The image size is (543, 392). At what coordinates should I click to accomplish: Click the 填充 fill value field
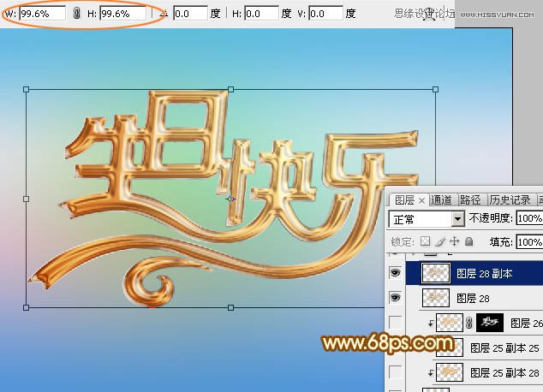pyautogui.click(x=529, y=242)
